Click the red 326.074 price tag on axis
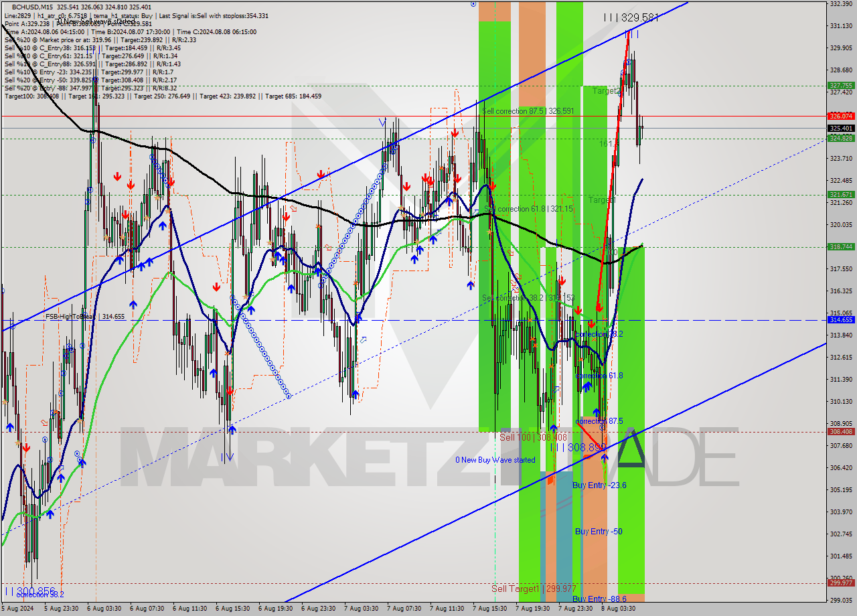This screenshot has height=616, width=857. 841,116
